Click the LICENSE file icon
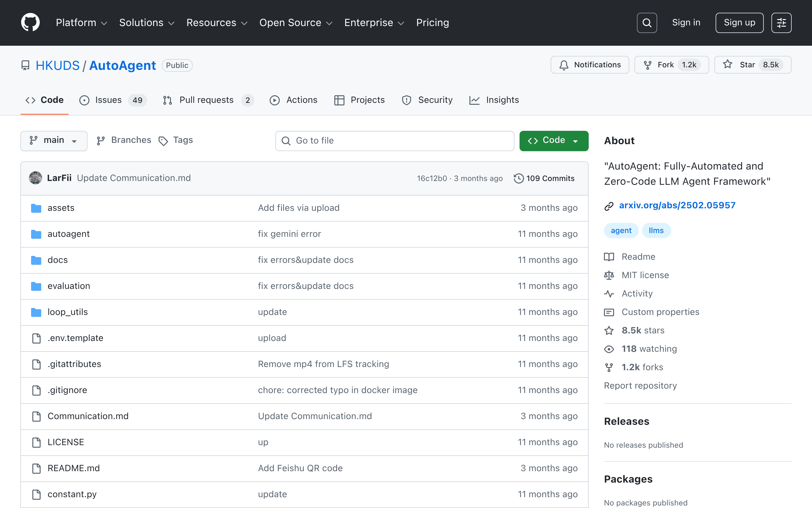This screenshot has height=508, width=812. (x=36, y=442)
